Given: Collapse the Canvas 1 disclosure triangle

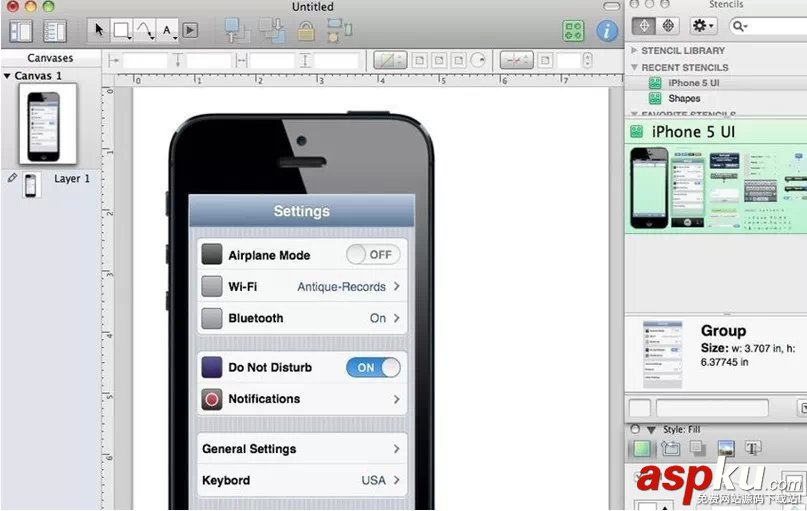Looking at the screenshot, I should [x=7, y=76].
